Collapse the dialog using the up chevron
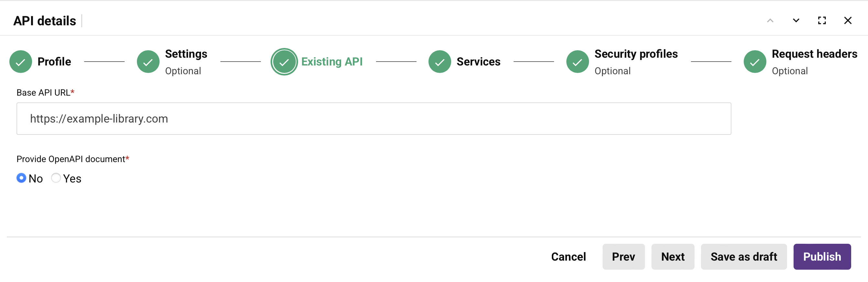This screenshot has height=282, width=868. [770, 20]
